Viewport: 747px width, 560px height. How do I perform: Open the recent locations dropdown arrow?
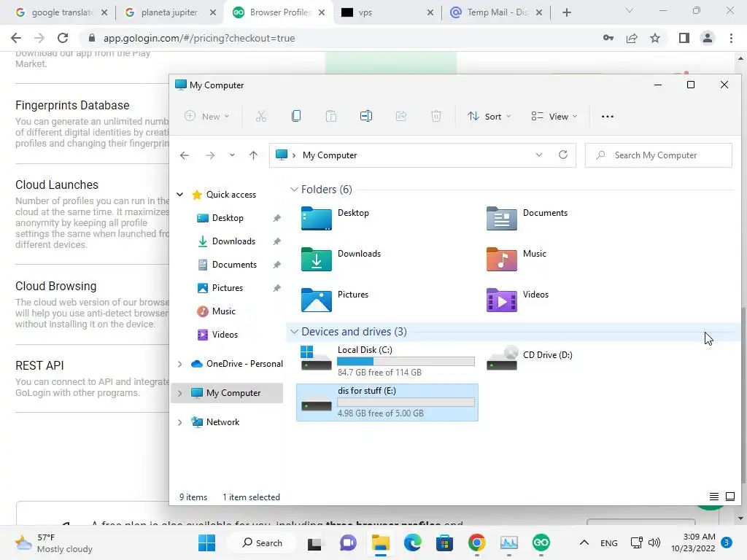pos(231,155)
